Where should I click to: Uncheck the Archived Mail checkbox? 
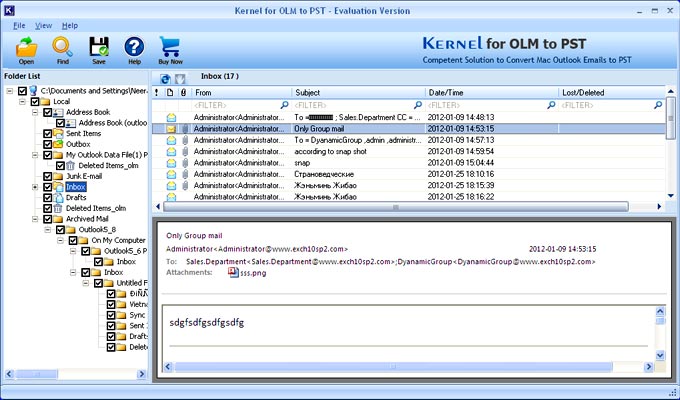click(x=48, y=219)
